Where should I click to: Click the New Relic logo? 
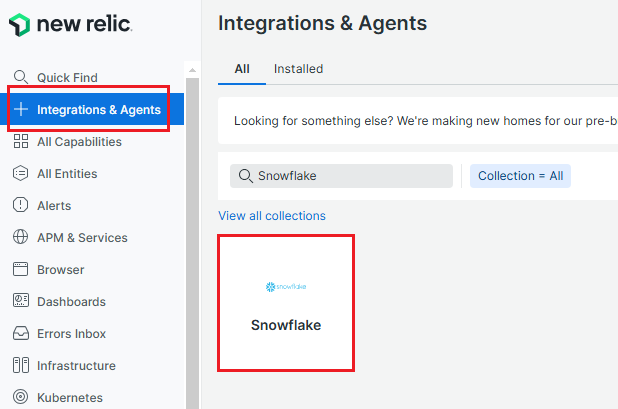point(68,25)
